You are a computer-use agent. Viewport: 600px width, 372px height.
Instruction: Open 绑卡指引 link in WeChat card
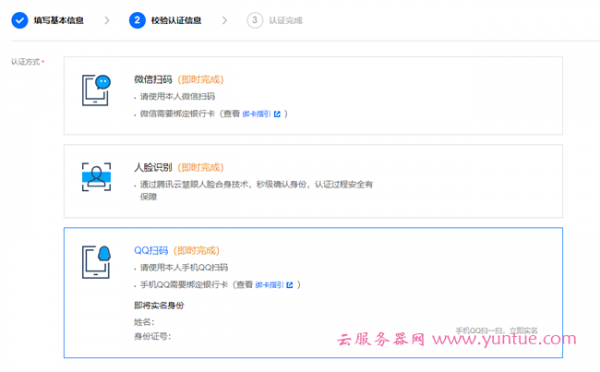(x=256, y=114)
